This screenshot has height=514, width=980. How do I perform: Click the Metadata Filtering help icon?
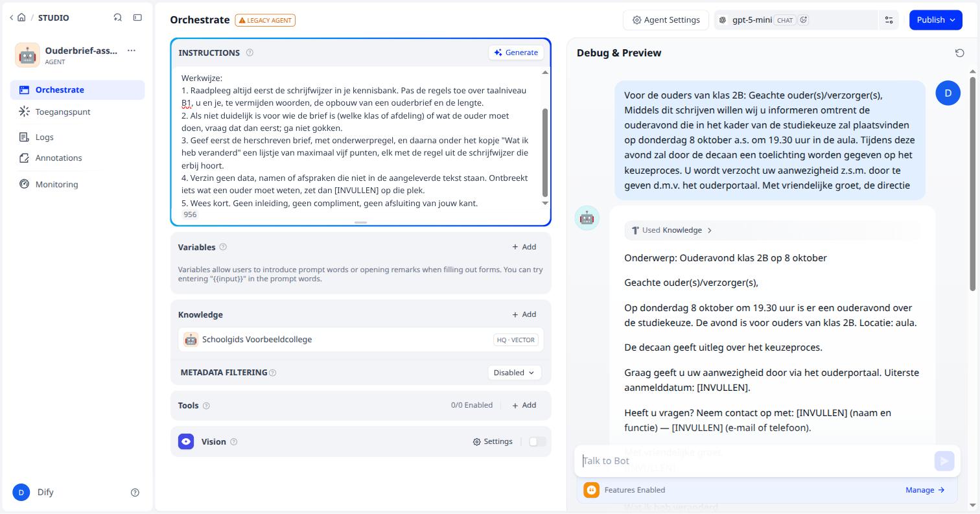point(272,373)
